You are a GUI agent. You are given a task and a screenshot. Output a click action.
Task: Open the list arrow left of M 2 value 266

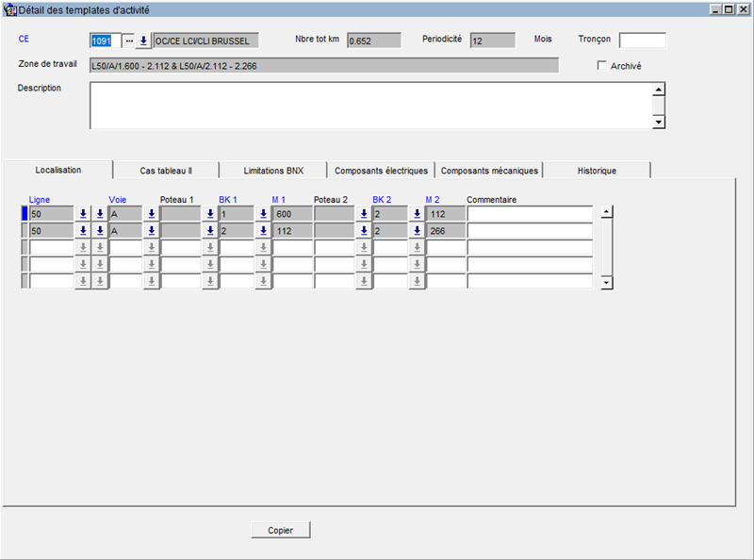tap(417, 231)
